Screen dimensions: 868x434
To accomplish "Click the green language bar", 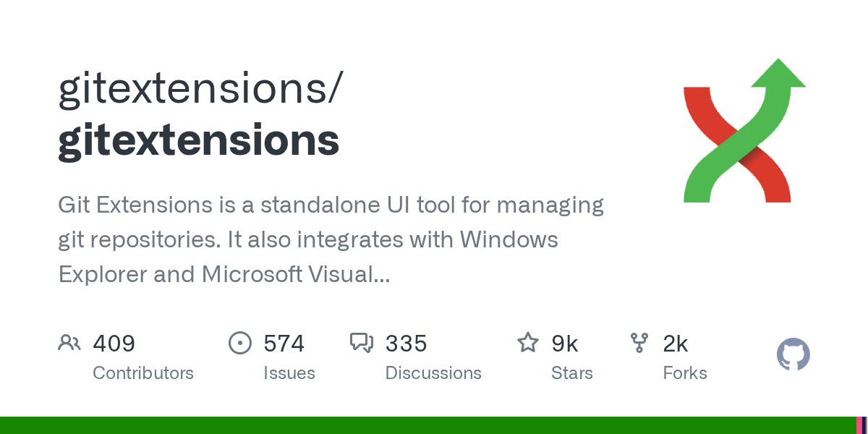I will [427, 425].
